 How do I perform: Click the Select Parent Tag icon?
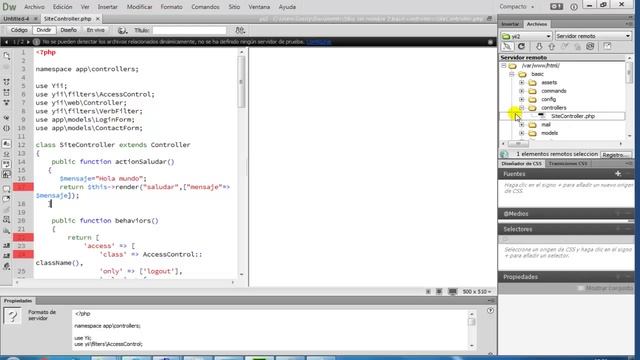click(7, 118)
